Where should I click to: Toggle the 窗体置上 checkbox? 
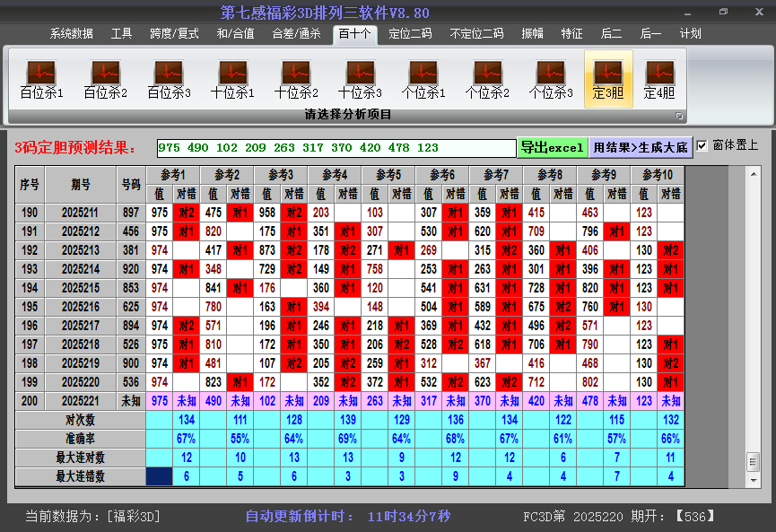702,145
